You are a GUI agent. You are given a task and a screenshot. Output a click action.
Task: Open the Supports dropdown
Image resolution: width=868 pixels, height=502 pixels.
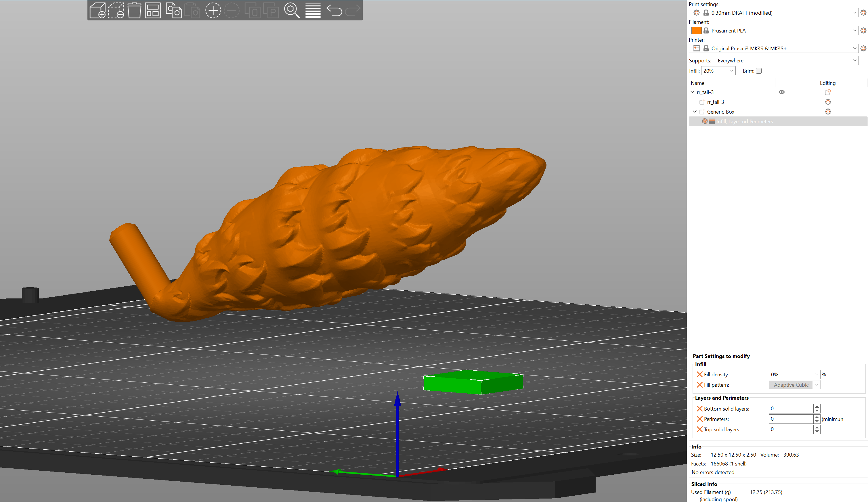785,61
